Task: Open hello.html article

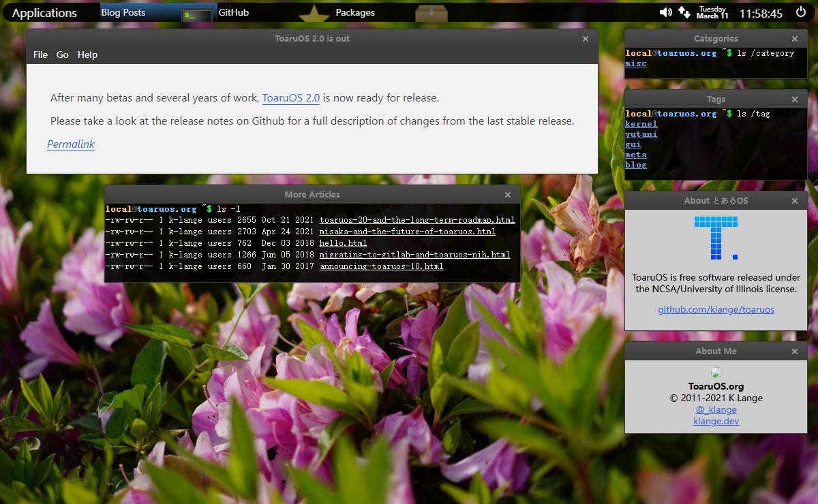Action: [343, 243]
